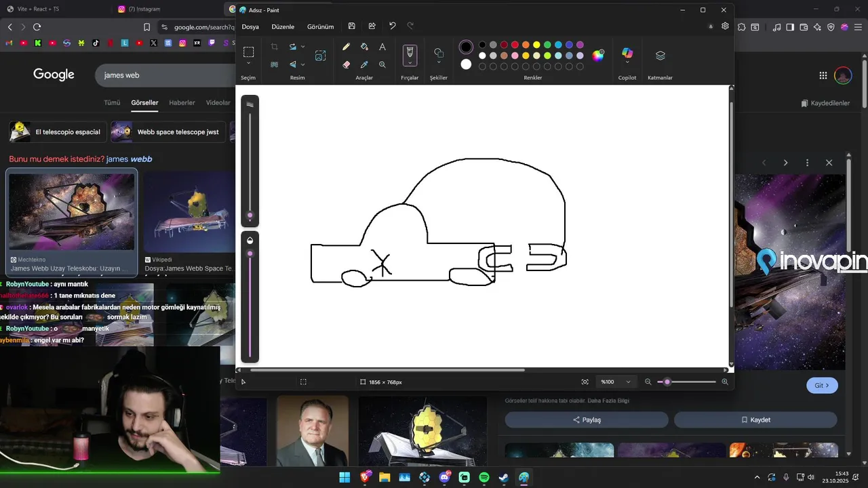Open Paint settings gear
This screenshot has width=868, height=488.
click(x=725, y=26)
